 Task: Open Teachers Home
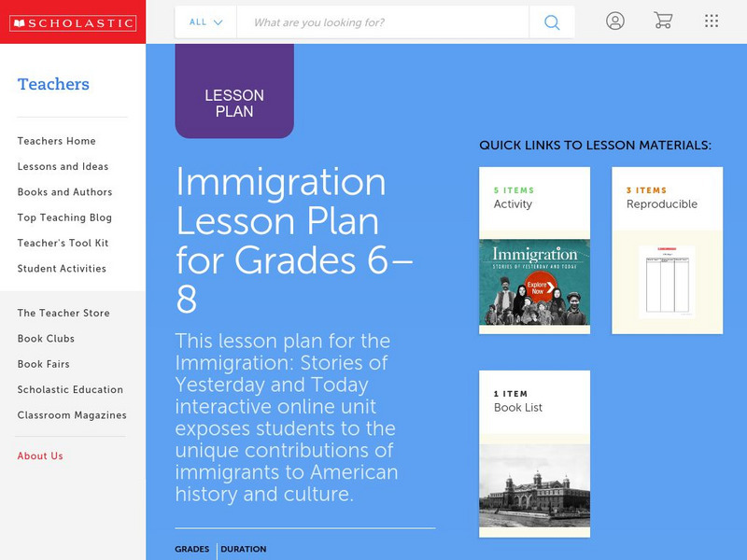[x=56, y=141]
